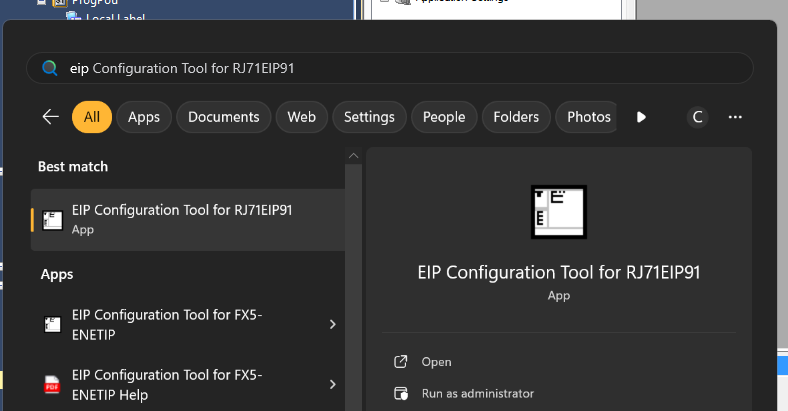The width and height of the screenshot is (788, 411).
Task: Click the Run as administrator shield icon
Action: point(401,394)
